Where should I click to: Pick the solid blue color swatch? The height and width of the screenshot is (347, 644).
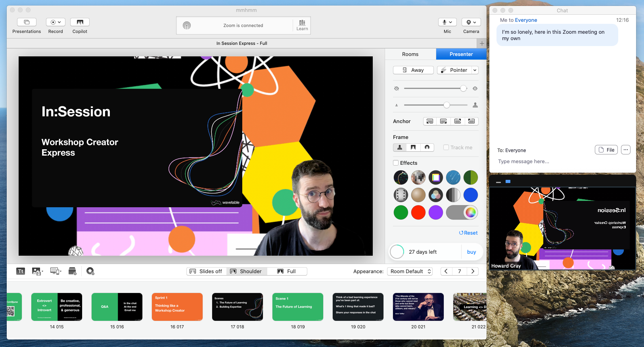[471, 195]
